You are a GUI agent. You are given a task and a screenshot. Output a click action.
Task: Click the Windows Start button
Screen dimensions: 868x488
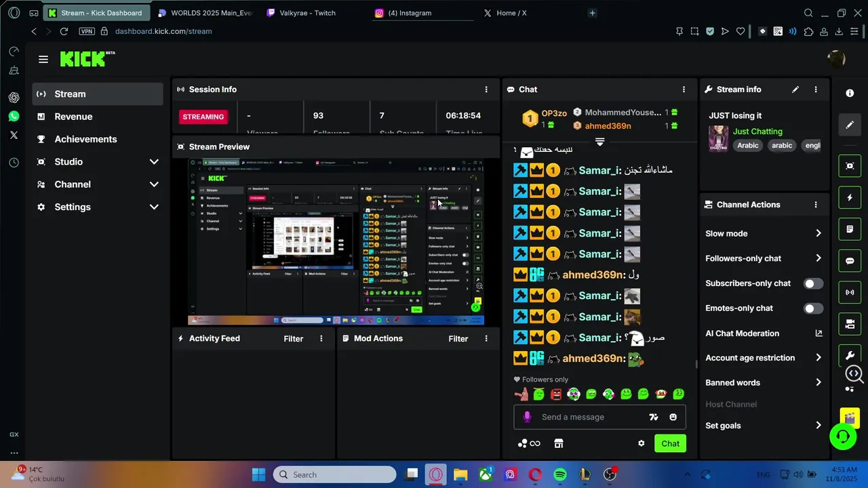point(259,474)
